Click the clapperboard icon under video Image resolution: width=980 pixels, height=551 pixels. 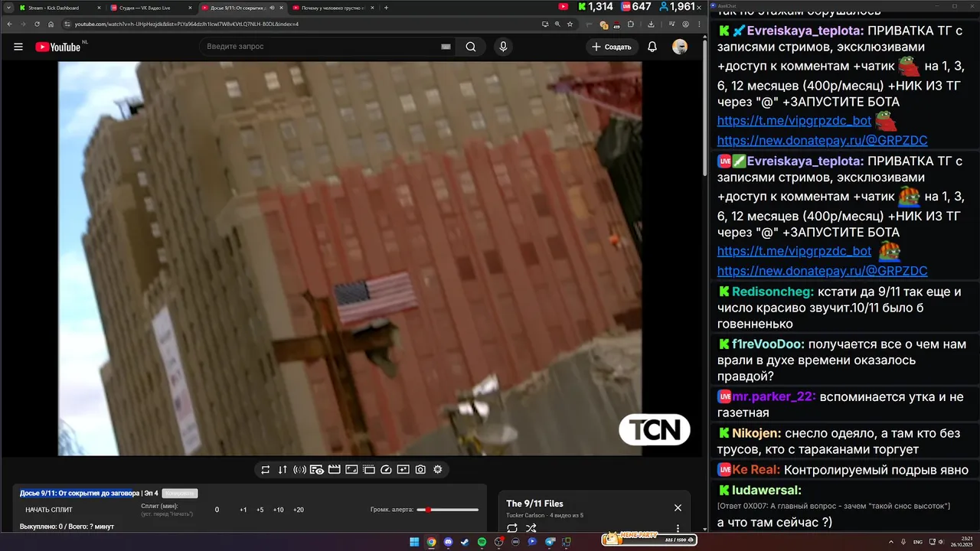pyautogui.click(x=334, y=470)
